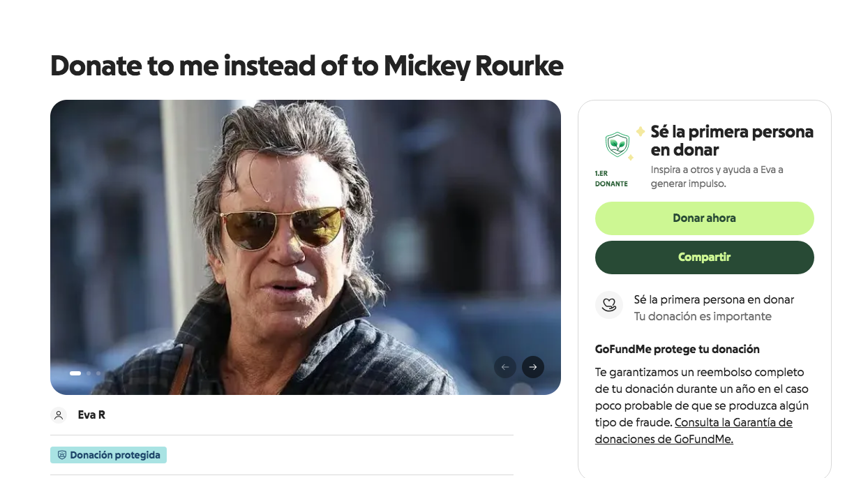Advance the photo carousel with the right arrow
Screen dimensions: 868x478
[532, 366]
